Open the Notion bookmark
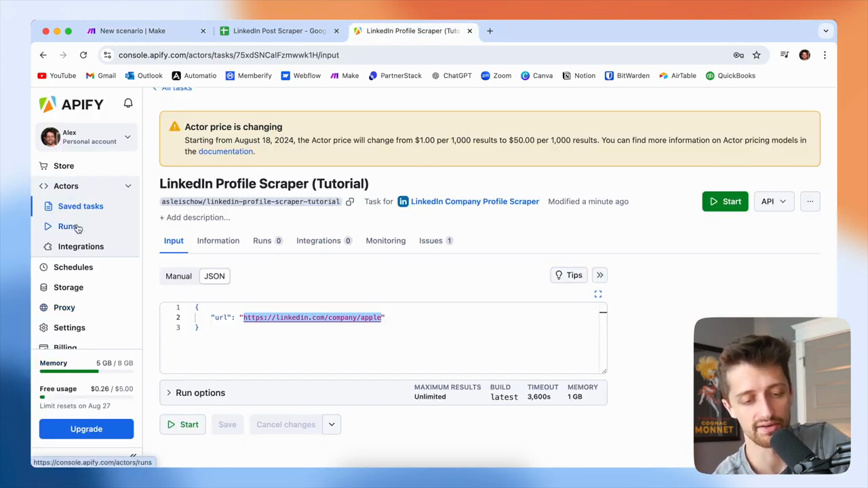The image size is (868, 488). 578,76
